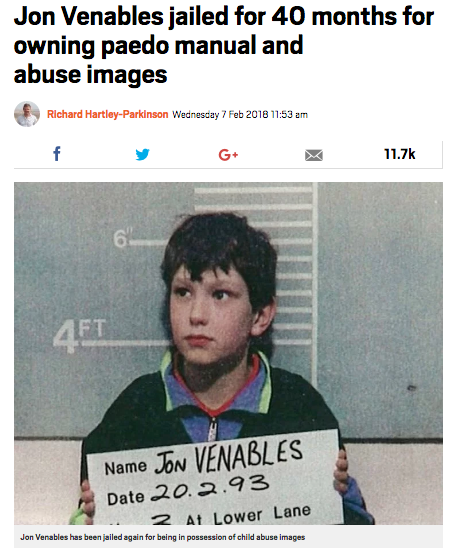This screenshot has width=455, height=550.
Task: Open author Richard Hartley-Parkinson's profile link
Action: click(x=108, y=114)
